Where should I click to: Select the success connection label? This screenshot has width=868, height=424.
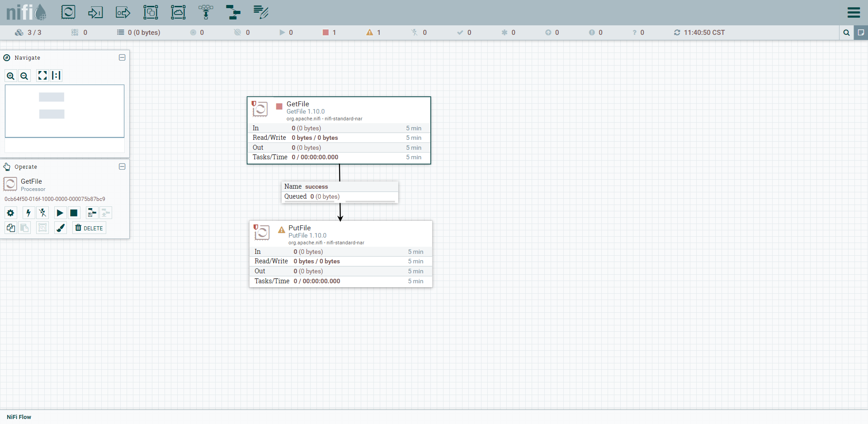(340, 186)
